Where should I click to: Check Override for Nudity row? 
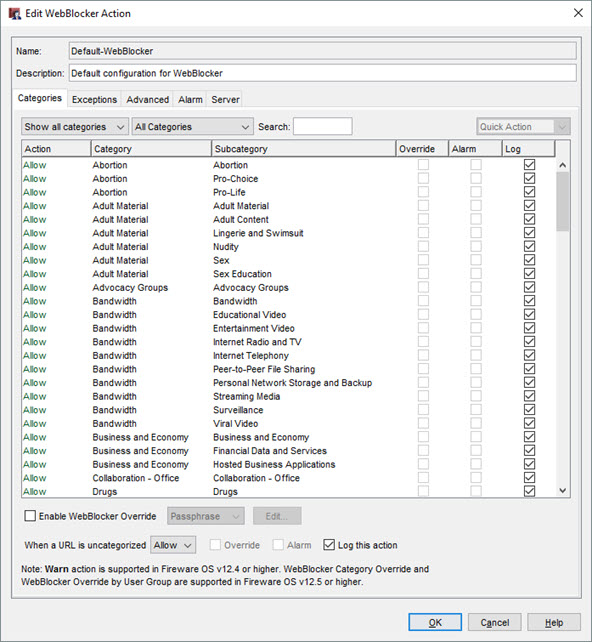click(x=423, y=246)
